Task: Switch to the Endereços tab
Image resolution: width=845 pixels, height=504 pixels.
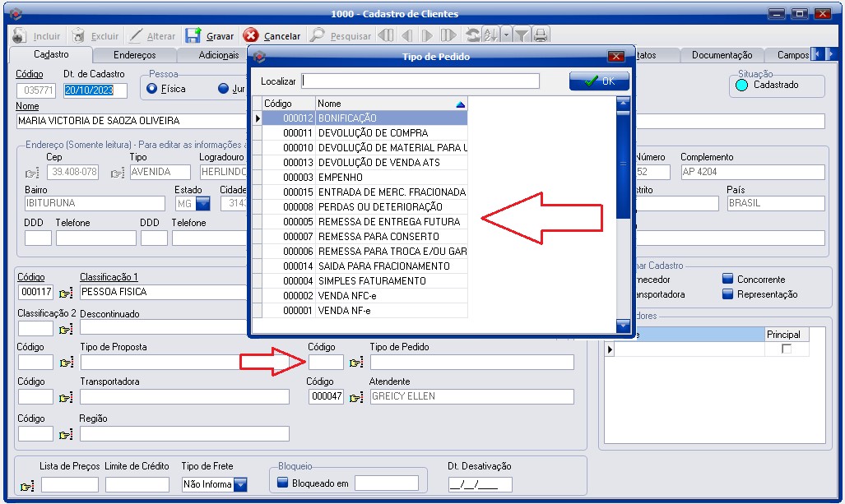Action: [132, 55]
